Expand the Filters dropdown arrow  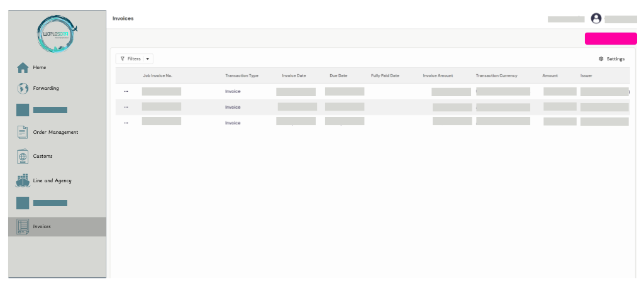point(148,59)
